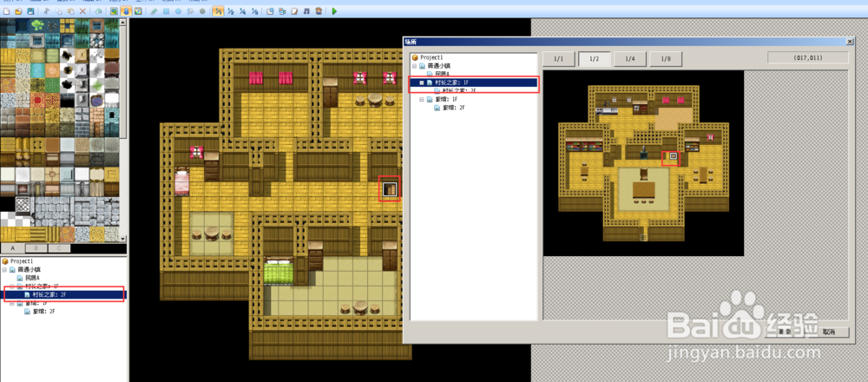Switch to Region editing mode icon

point(138,11)
